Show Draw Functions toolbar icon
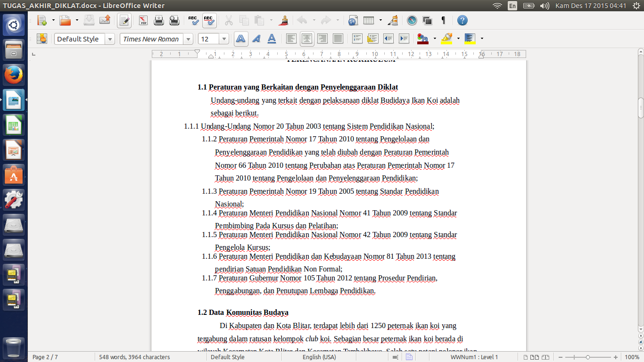 point(393,20)
